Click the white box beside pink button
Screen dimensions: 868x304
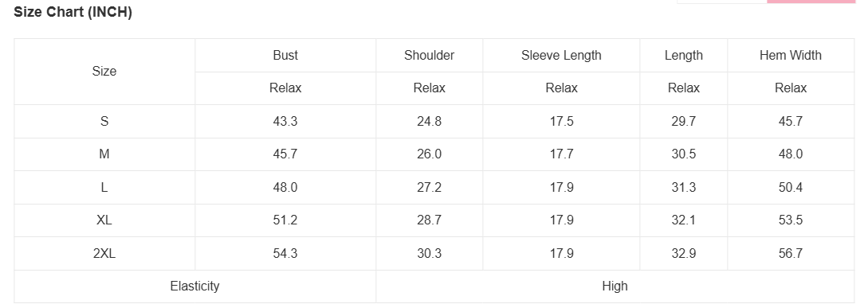click(x=722, y=2)
